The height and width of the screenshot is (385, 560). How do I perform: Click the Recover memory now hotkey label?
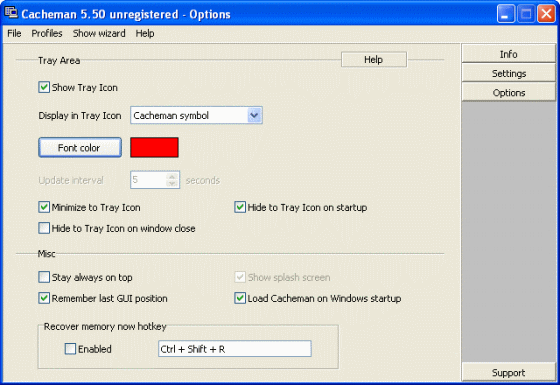click(105, 326)
